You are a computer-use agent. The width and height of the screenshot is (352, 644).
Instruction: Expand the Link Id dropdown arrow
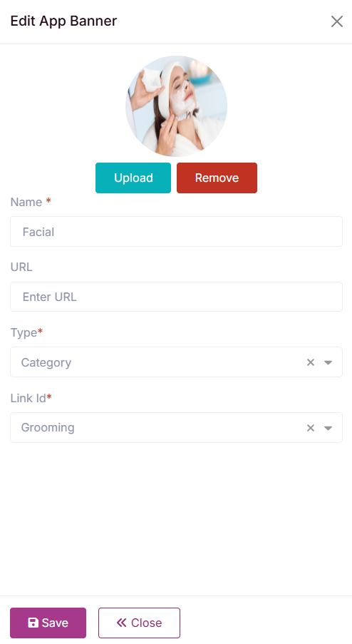tap(328, 428)
